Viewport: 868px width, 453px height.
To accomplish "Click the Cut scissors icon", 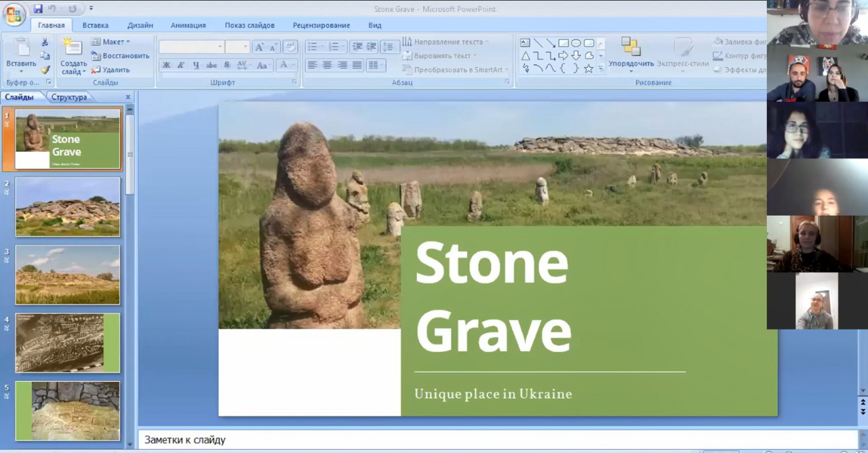I will coord(45,42).
